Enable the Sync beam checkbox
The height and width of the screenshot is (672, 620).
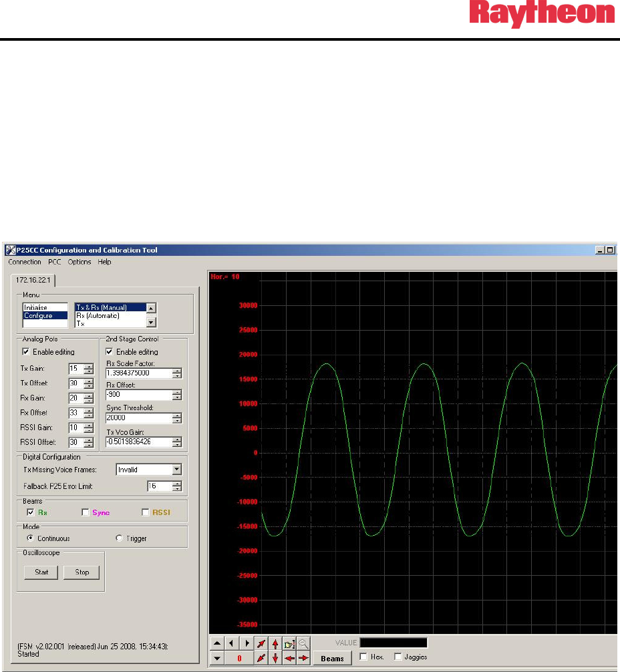pyautogui.click(x=85, y=512)
